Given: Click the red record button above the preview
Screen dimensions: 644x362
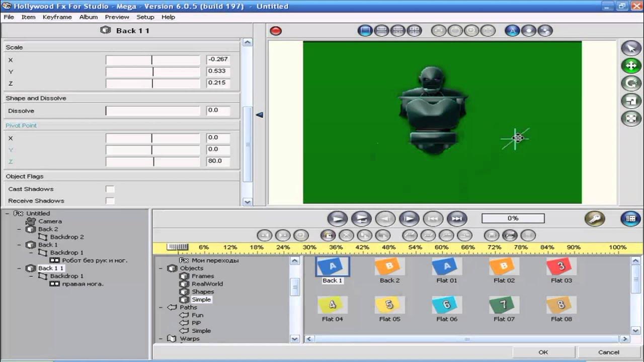Looking at the screenshot, I should [275, 31].
